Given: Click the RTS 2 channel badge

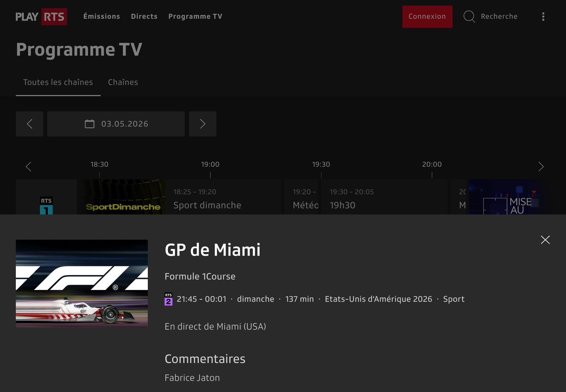Looking at the screenshot, I should pyautogui.click(x=168, y=299).
